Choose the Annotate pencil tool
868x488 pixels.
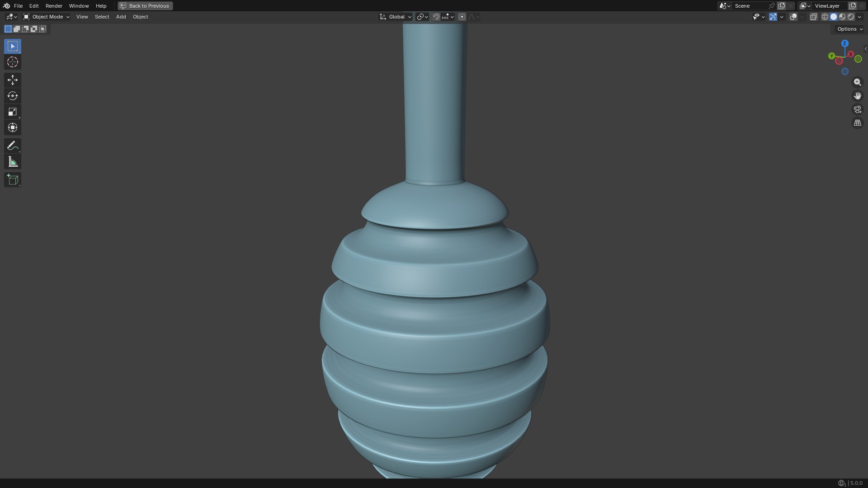(x=13, y=145)
